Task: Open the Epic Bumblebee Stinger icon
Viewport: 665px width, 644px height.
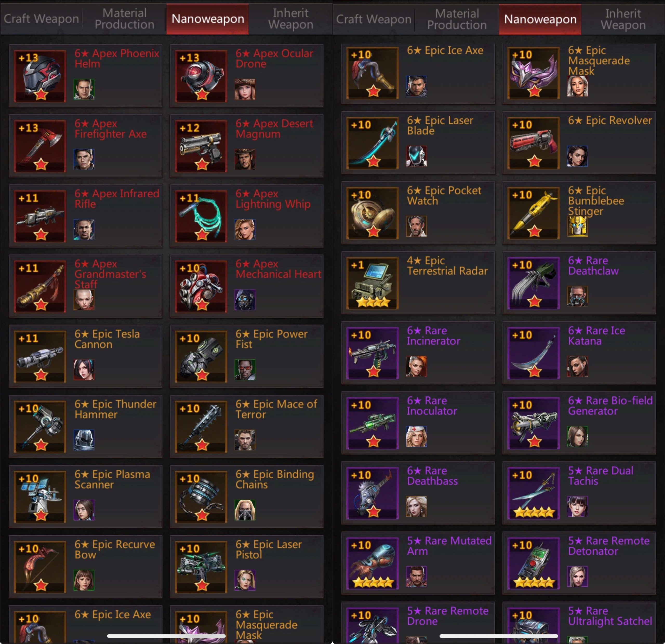Action: 533,213
